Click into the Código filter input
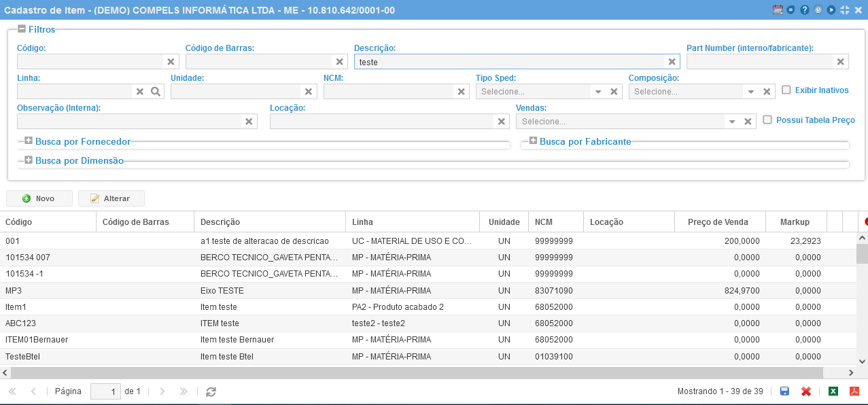 pyautogui.click(x=90, y=62)
